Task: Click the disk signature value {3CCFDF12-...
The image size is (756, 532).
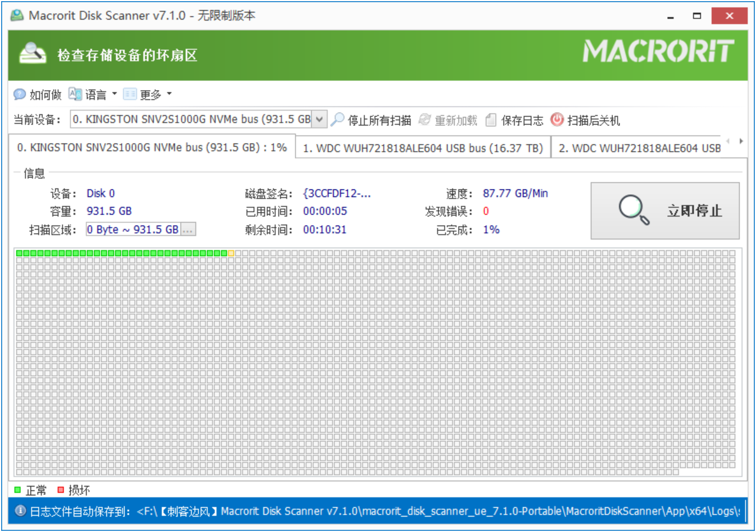Action: click(x=337, y=193)
